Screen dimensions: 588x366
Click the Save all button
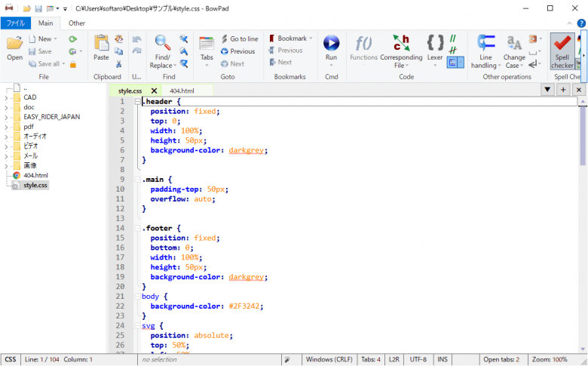(44, 64)
